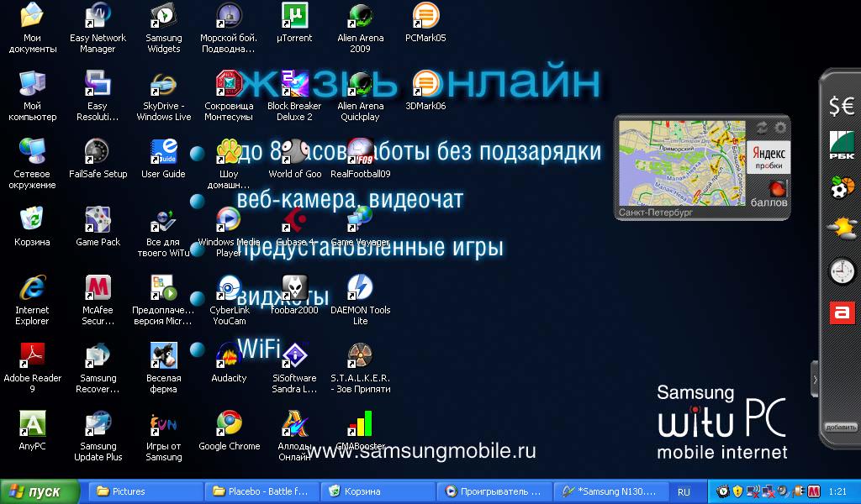Open Google Chrome shortcut
The image size is (861, 504).
tap(229, 423)
